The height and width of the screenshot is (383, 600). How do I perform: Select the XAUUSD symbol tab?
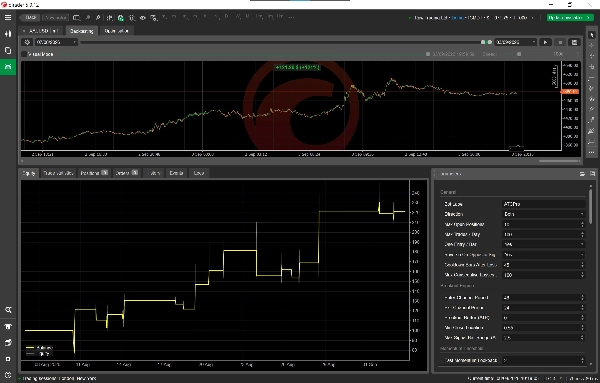[x=41, y=31]
